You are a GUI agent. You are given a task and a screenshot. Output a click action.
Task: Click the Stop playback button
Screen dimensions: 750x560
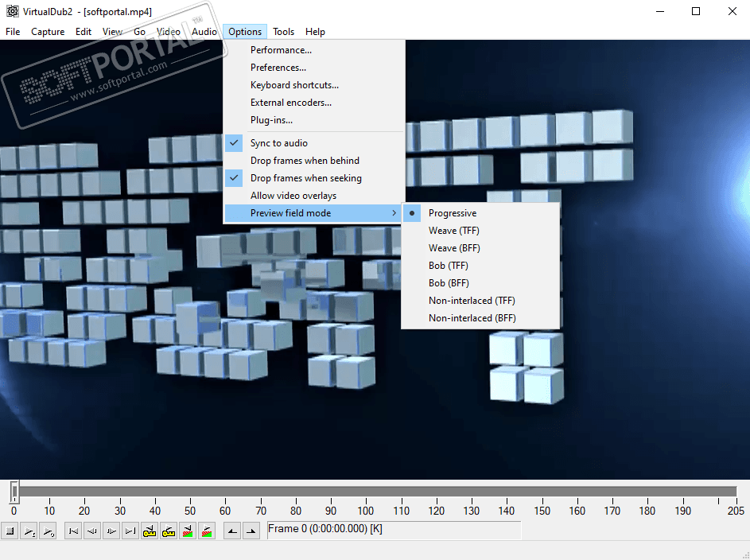[10, 531]
